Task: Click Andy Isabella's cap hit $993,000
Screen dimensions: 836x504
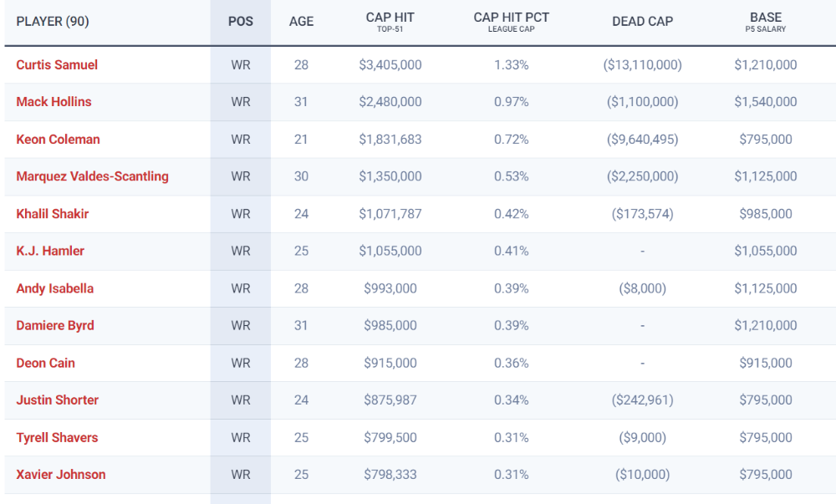Action: point(390,288)
